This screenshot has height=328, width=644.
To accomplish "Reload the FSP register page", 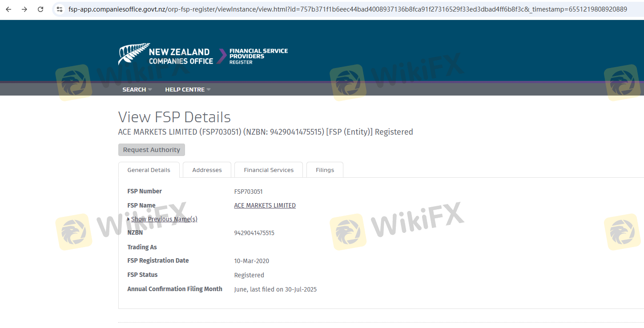I will 40,9.
